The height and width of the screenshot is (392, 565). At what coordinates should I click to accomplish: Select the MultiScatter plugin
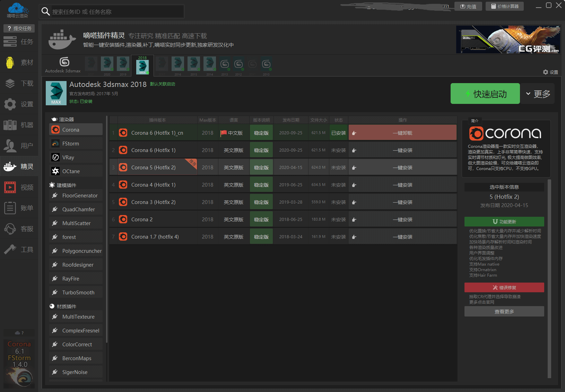[x=76, y=223]
